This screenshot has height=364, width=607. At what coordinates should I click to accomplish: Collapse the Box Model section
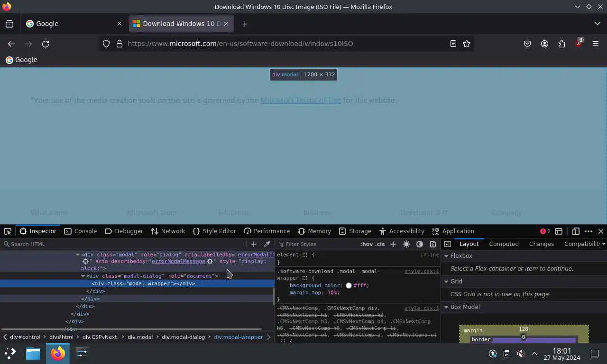click(x=446, y=307)
